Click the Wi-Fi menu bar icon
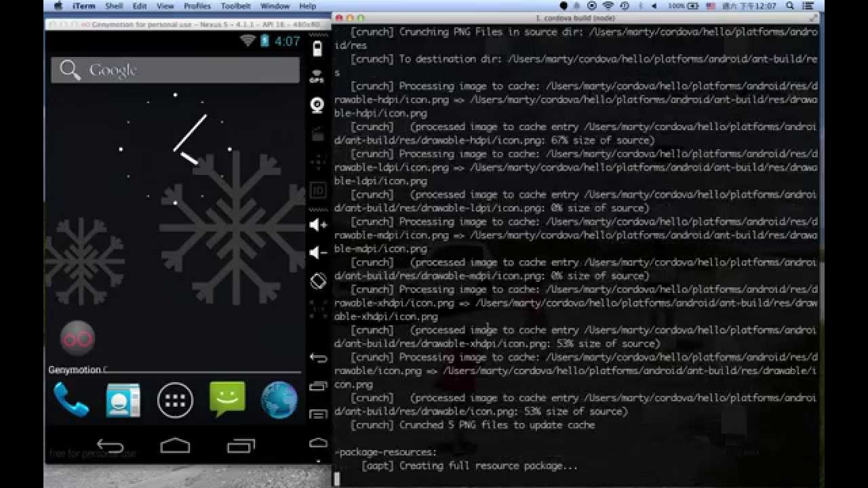The height and width of the screenshot is (488, 868). coord(608,6)
